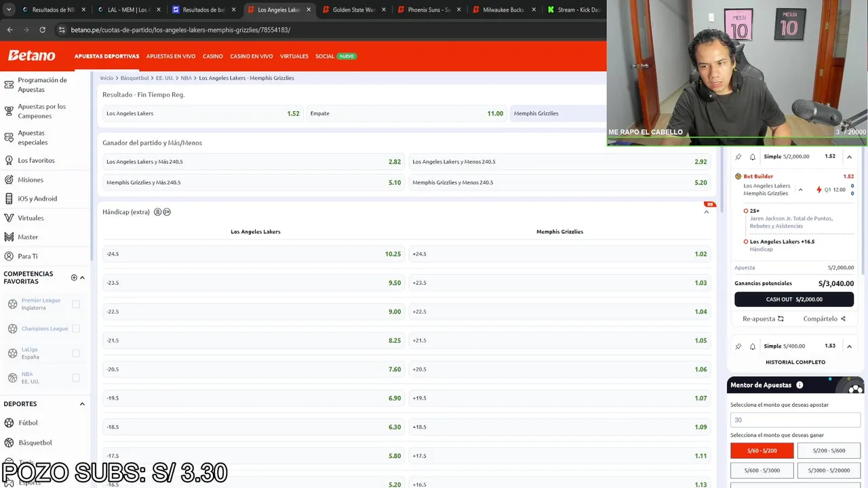Image resolution: width=868 pixels, height=488 pixels.
Task: Pin the Simple S/2,000.00 bet
Action: click(738, 157)
